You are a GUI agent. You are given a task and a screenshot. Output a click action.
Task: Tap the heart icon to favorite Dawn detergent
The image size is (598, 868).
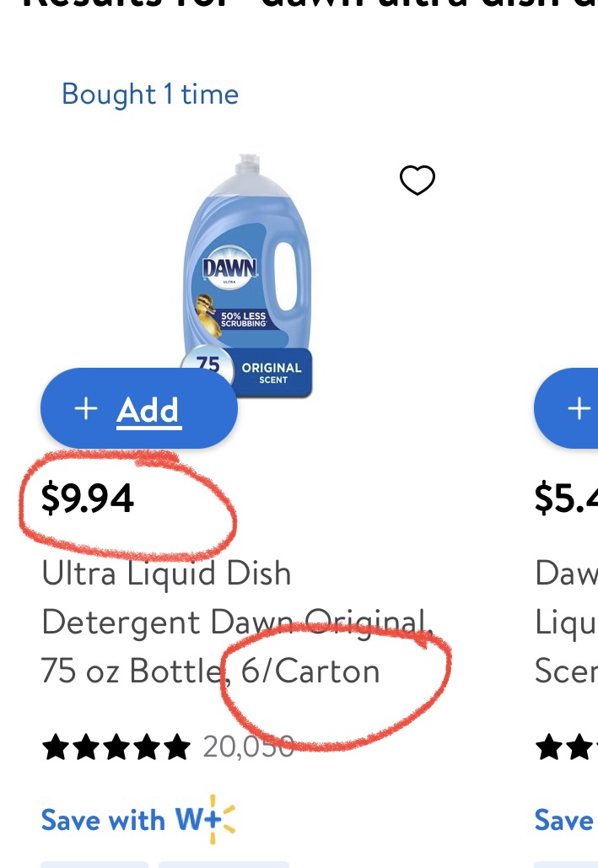click(x=417, y=180)
